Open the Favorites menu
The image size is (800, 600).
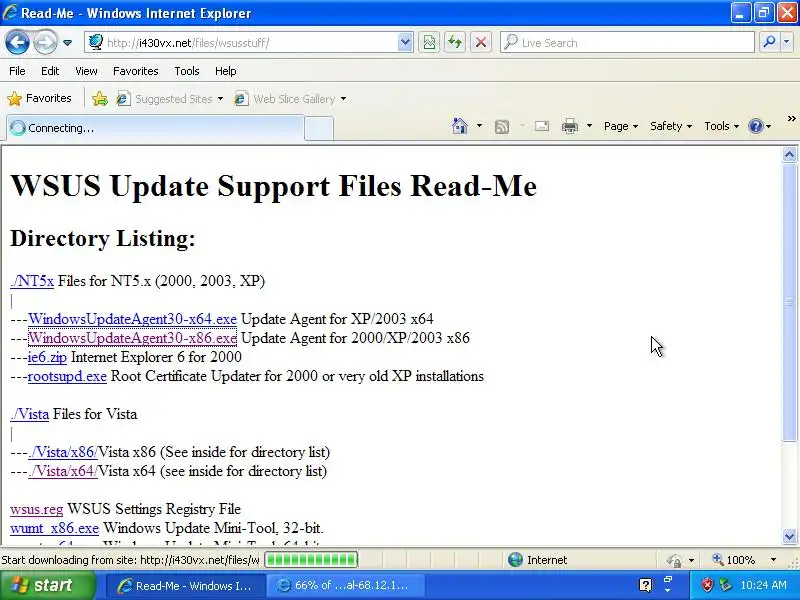136,71
